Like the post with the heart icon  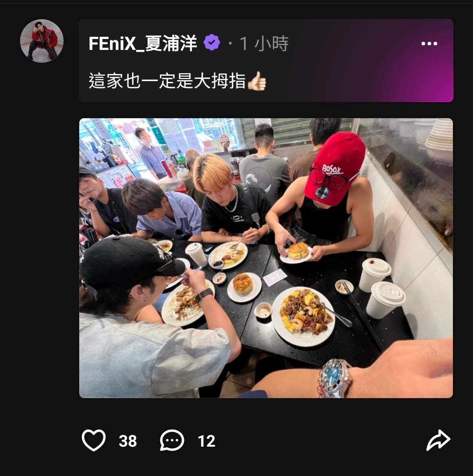pyautogui.click(x=94, y=440)
